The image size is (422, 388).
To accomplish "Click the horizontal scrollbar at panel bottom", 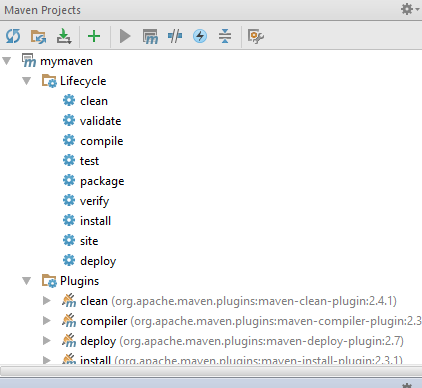I will [x=211, y=371].
